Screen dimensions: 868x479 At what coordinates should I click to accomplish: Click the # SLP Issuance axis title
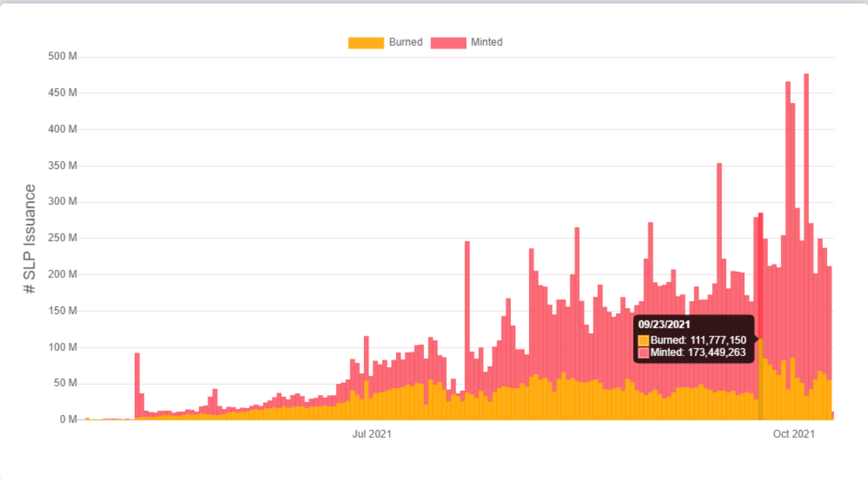point(30,238)
